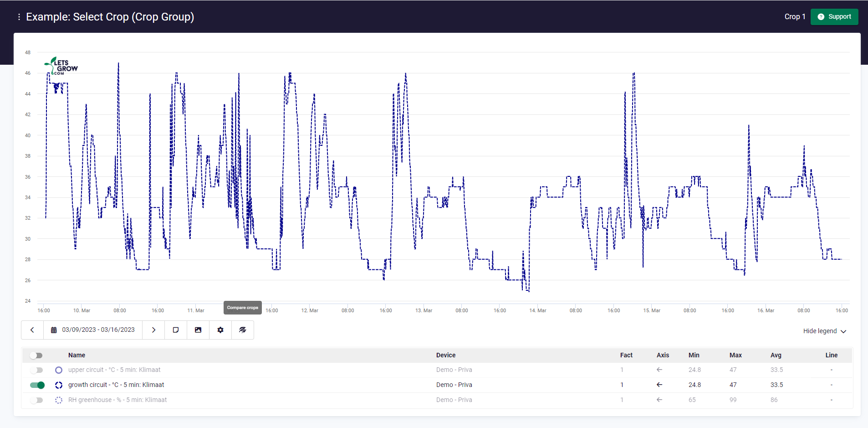Image resolution: width=868 pixels, height=428 pixels.
Task: Click the LetsGrow logo on the chart
Action: tap(61, 66)
